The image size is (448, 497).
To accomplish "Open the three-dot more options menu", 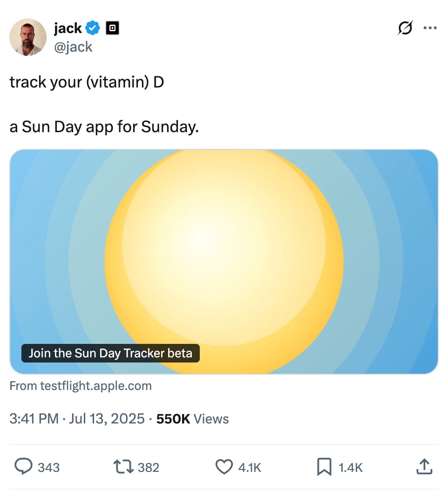I will point(430,28).
